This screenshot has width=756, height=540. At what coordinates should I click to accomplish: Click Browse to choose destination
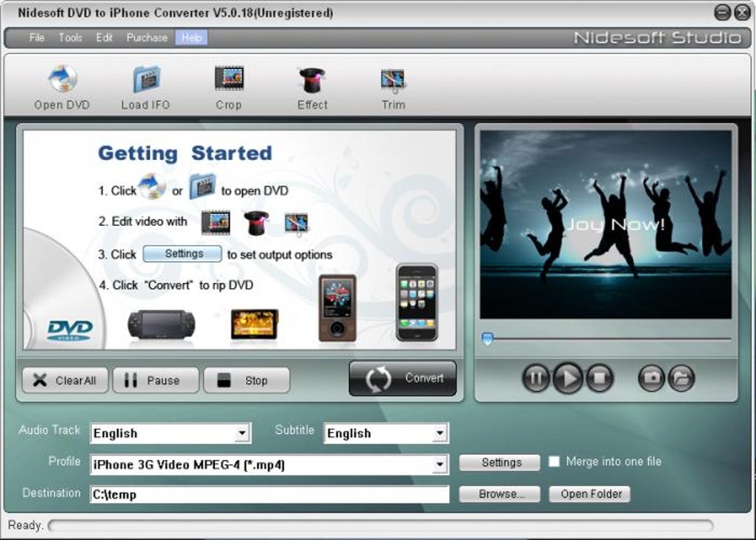pyautogui.click(x=500, y=494)
